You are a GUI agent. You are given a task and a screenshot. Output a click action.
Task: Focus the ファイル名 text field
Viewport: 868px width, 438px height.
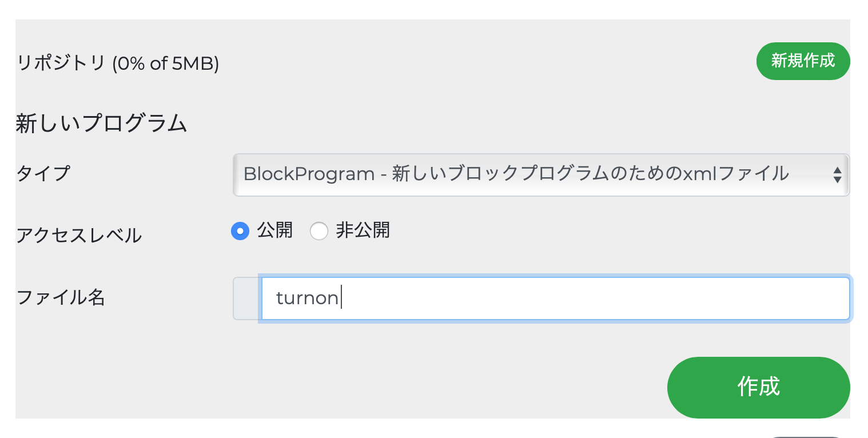pos(555,298)
